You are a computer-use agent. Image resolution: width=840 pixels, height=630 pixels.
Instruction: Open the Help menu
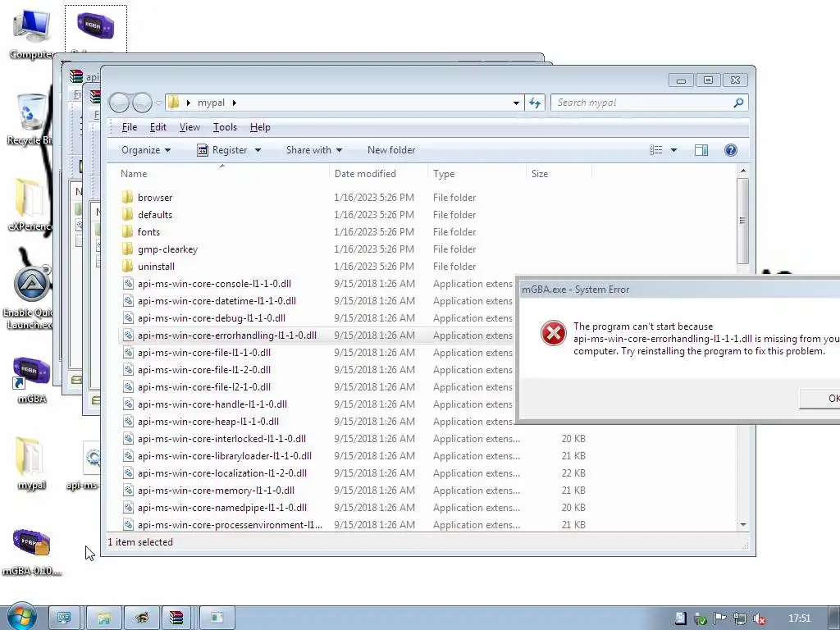pos(260,127)
